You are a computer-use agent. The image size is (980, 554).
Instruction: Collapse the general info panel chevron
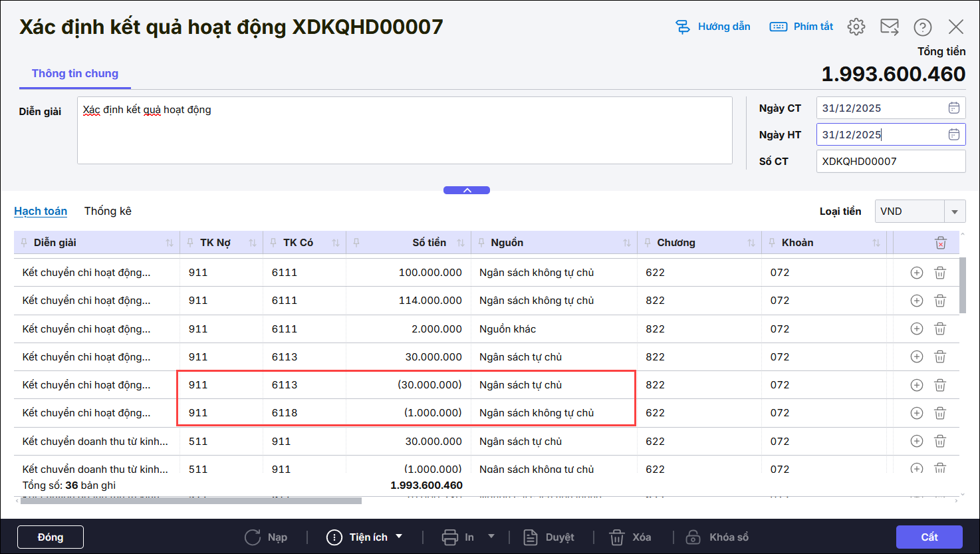pyautogui.click(x=467, y=190)
